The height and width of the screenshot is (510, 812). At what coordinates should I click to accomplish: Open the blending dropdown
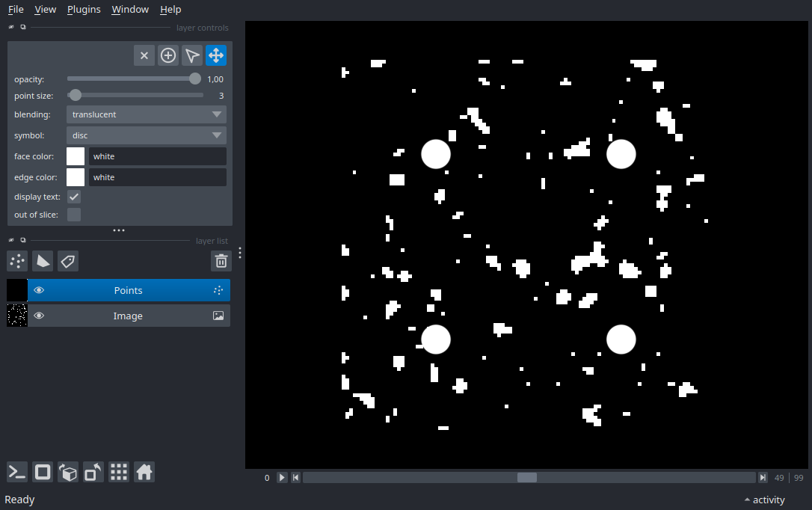(147, 114)
